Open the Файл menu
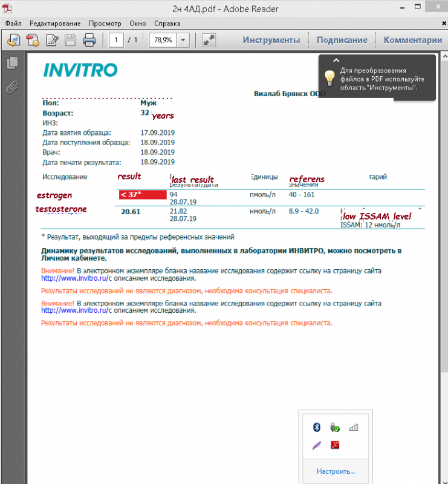 [x=13, y=24]
